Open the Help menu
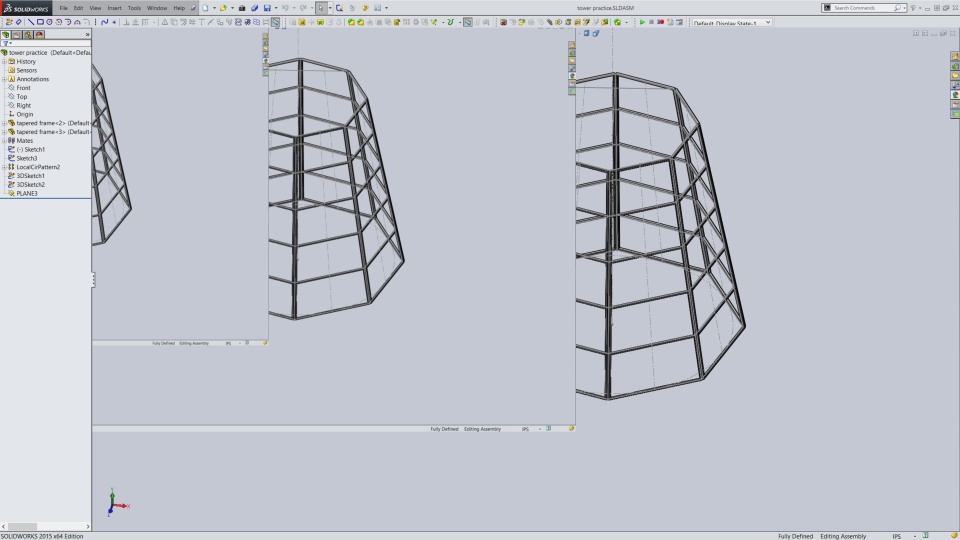Image resolution: width=960 pixels, height=540 pixels. click(x=179, y=8)
